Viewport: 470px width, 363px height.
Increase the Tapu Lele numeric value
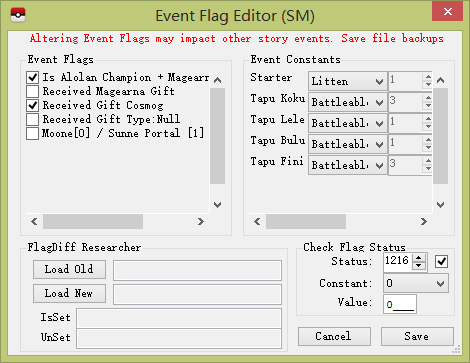[x=428, y=119]
